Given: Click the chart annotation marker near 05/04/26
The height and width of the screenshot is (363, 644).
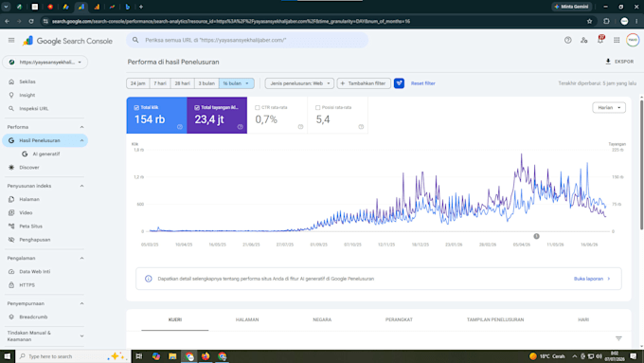Looking at the screenshot, I should [x=536, y=236].
